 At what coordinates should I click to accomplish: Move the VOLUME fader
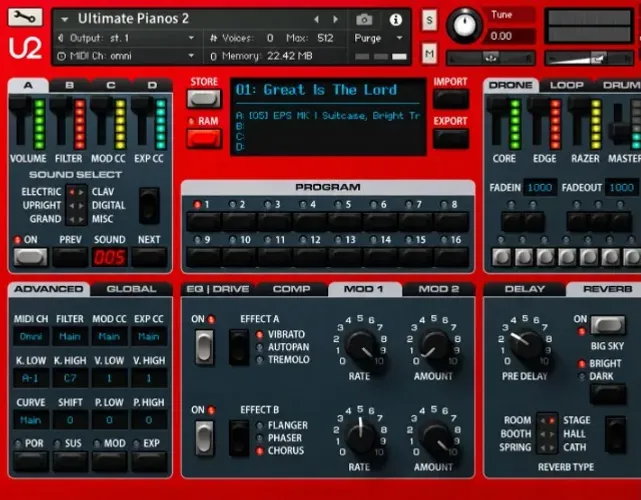(x=20, y=107)
